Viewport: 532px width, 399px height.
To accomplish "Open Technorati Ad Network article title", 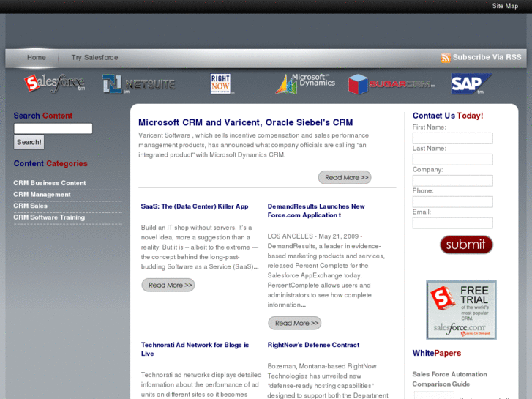I will [195, 349].
